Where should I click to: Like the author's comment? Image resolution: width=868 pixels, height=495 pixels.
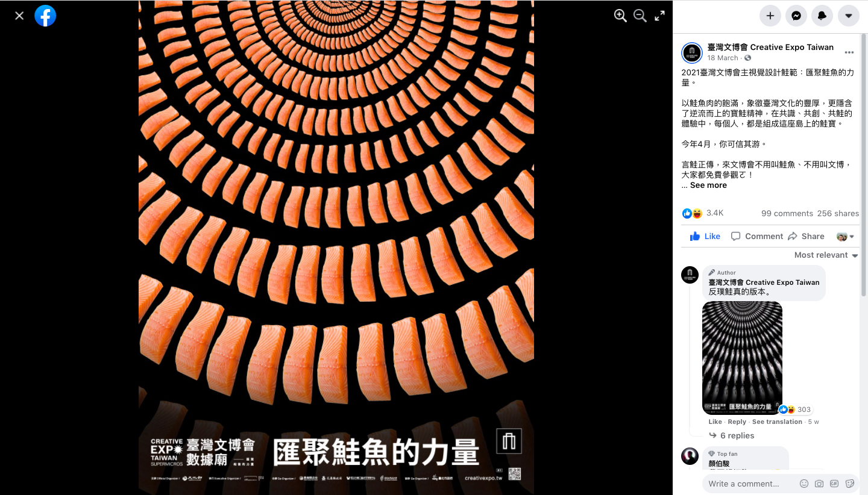715,422
